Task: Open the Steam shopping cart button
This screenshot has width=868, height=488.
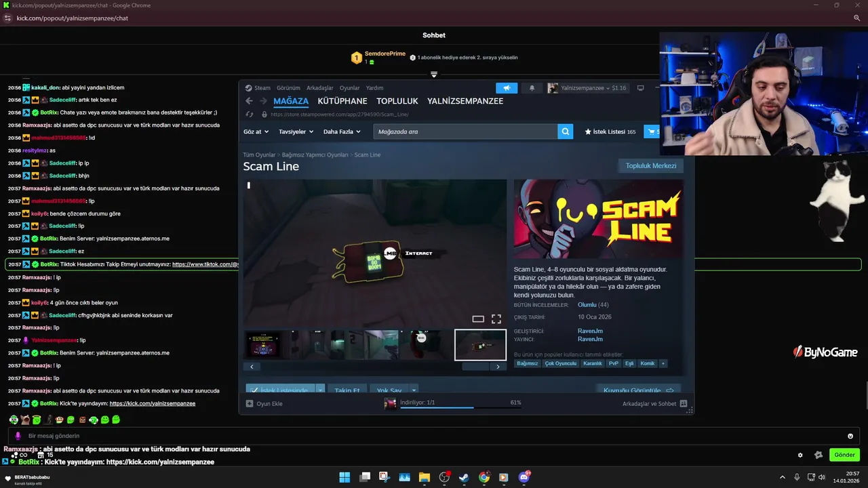Action: (652, 131)
